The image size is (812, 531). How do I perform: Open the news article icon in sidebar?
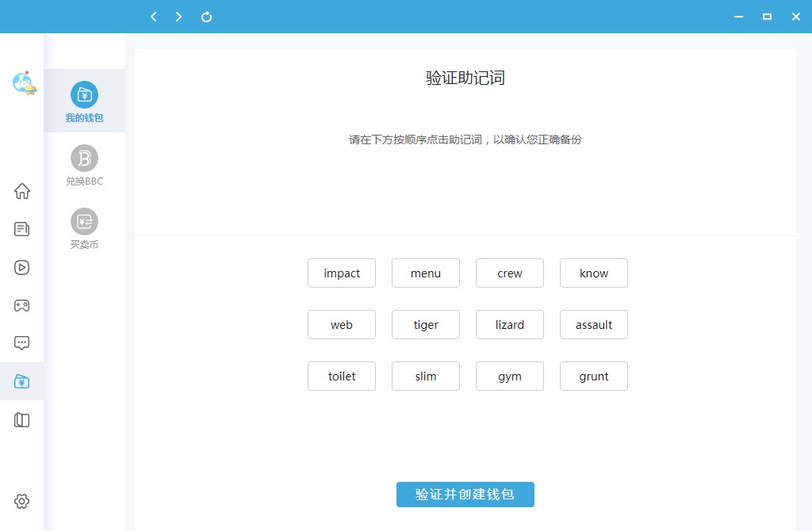click(x=22, y=229)
